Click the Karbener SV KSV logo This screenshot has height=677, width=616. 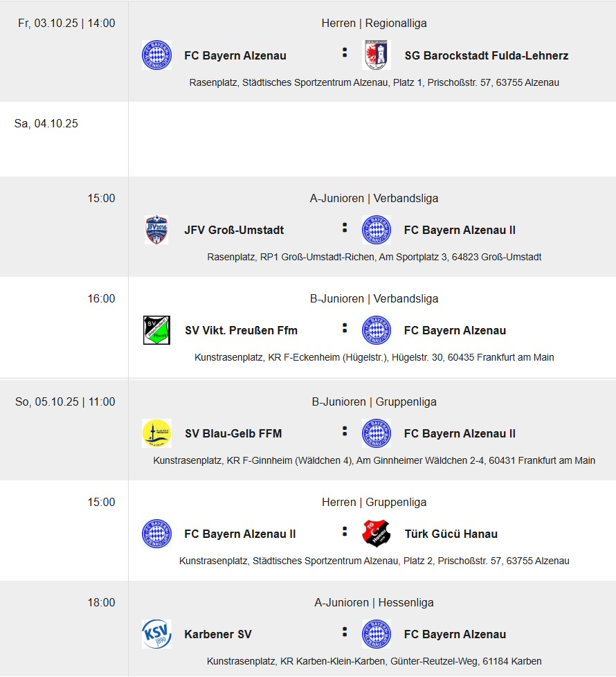(x=156, y=634)
